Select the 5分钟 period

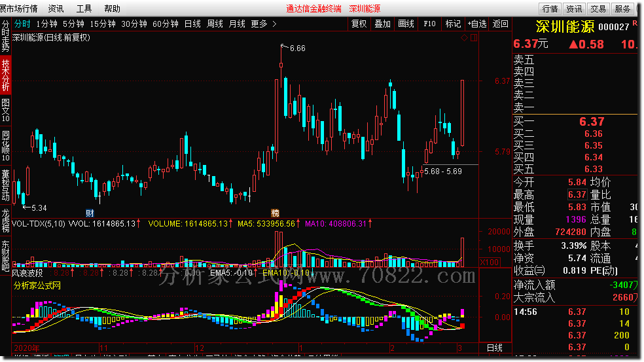[73, 24]
